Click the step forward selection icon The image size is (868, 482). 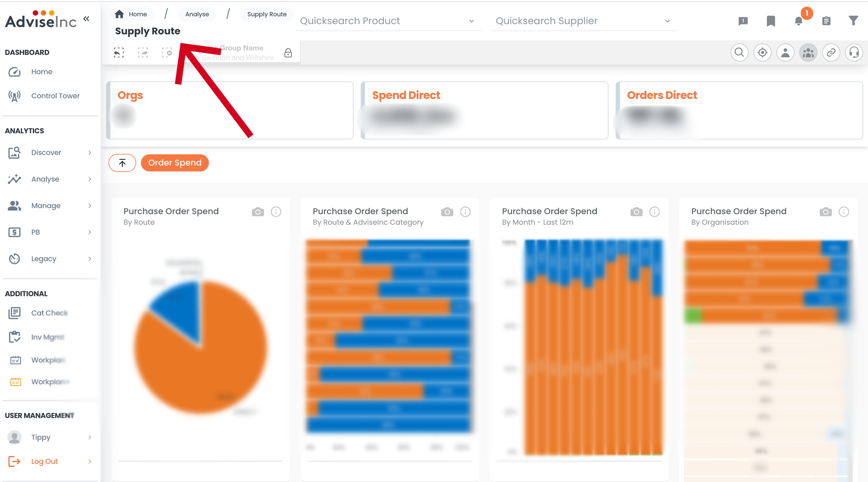coord(143,52)
